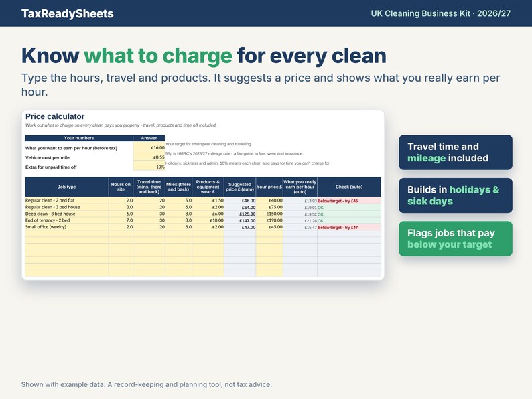Click travel time 30 in Deep clean row
532x399 pixels.
[149, 214]
